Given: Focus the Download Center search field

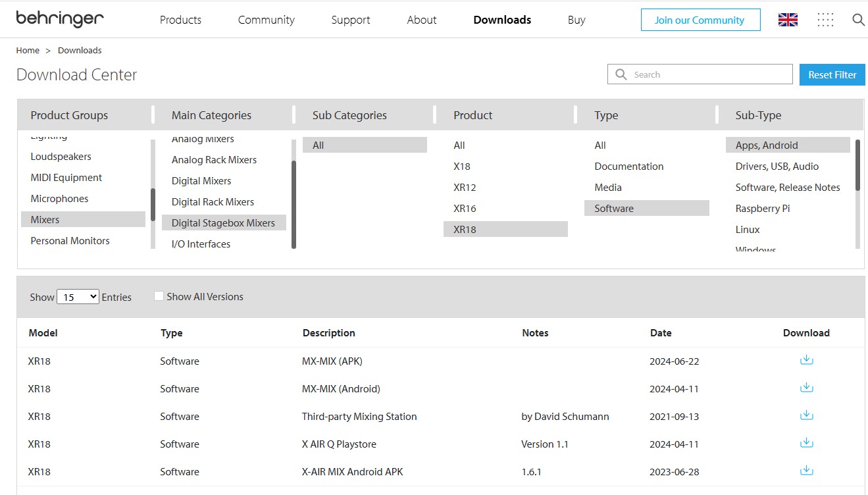Looking at the screenshot, I should (708, 74).
